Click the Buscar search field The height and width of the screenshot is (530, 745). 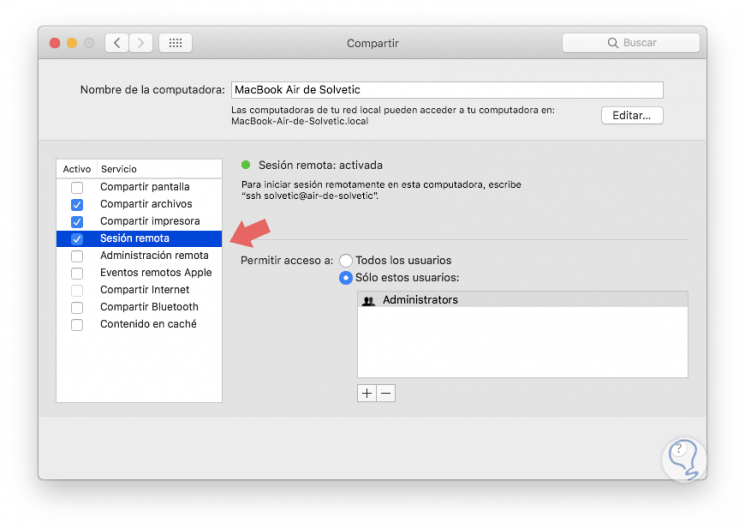pos(640,43)
